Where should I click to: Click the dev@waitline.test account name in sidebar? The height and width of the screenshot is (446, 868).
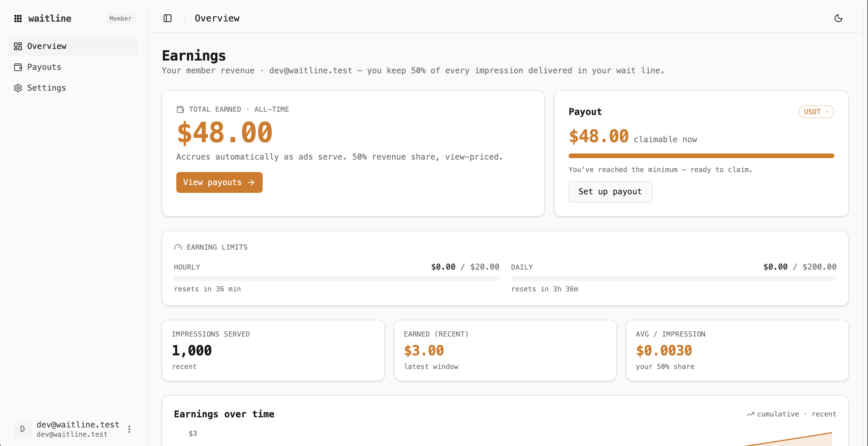(x=78, y=425)
